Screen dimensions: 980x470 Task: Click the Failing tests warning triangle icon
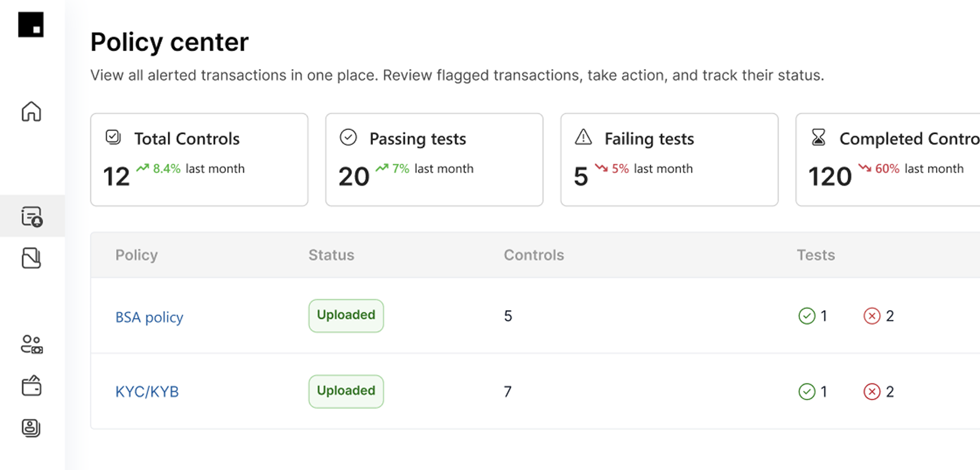pyautogui.click(x=583, y=137)
